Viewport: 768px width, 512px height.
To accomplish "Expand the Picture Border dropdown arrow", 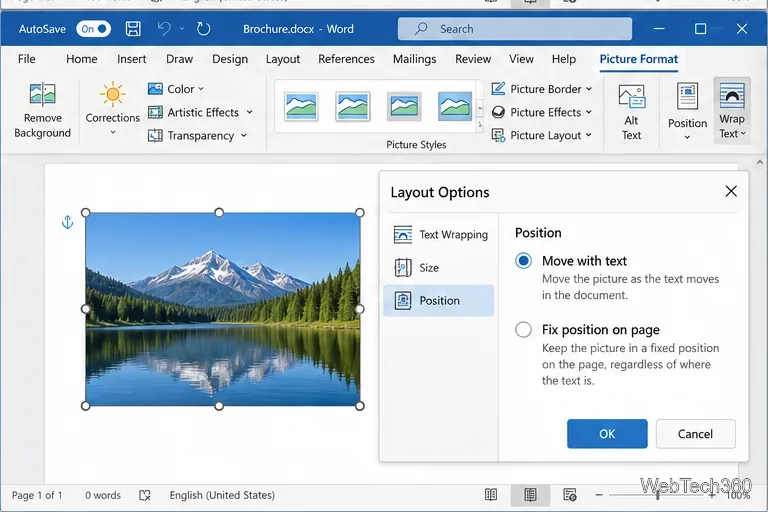I will [589, 89].
